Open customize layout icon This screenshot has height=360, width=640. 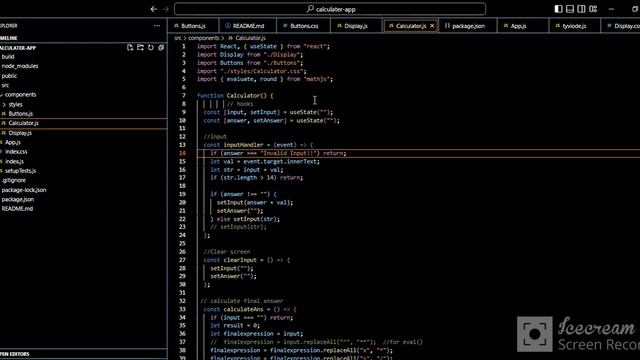click(x=593, y=9)
